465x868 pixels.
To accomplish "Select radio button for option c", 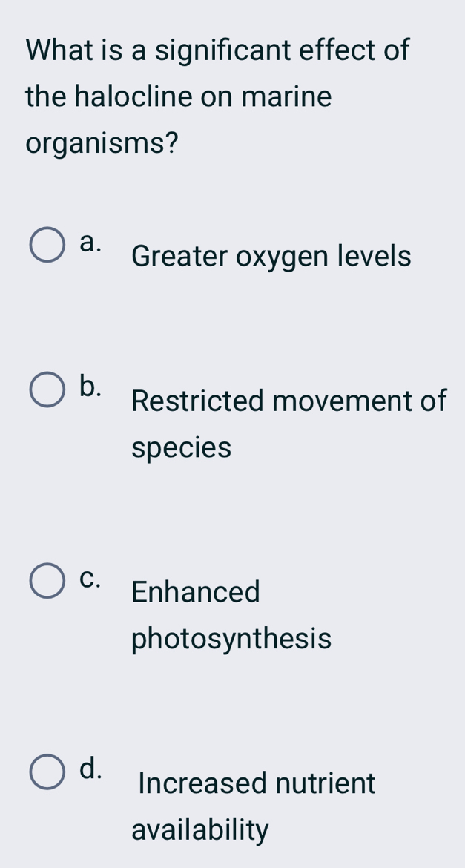I will [x=46, y=579].
